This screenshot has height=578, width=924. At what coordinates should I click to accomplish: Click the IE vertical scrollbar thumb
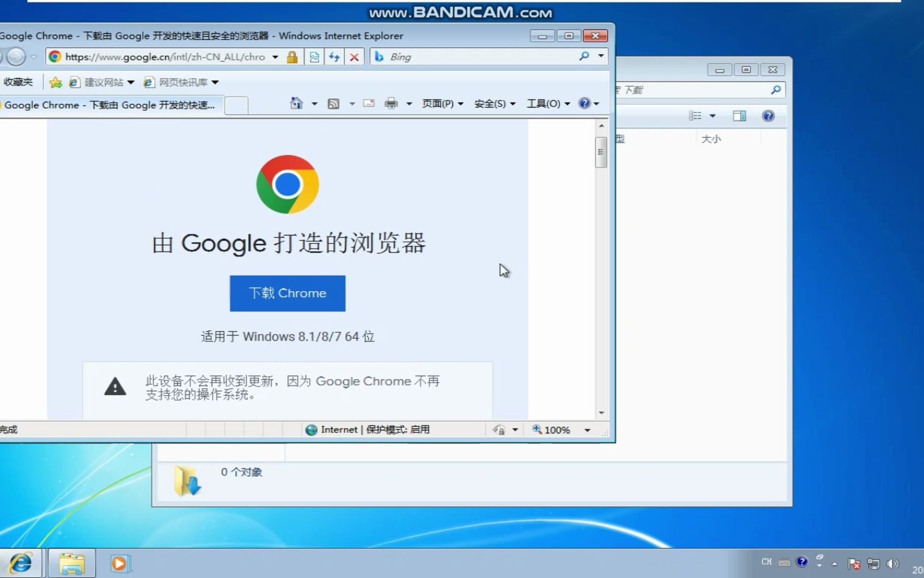point(601,153)
